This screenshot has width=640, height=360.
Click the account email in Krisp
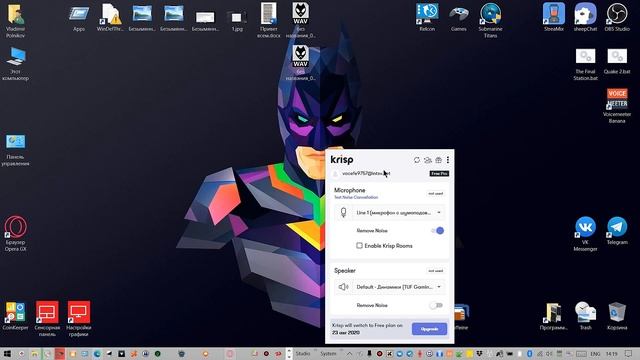pyautogui.click(x=366, y=173)
